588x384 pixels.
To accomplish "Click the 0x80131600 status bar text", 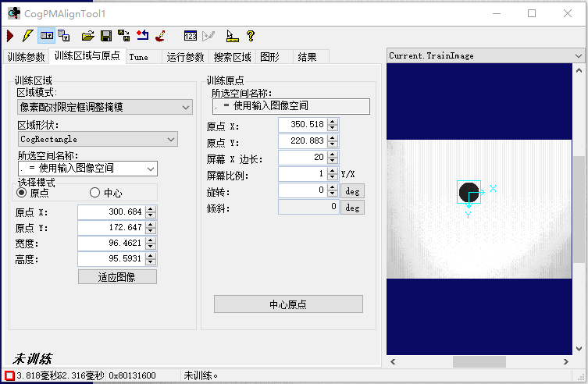I will (132, 375).
